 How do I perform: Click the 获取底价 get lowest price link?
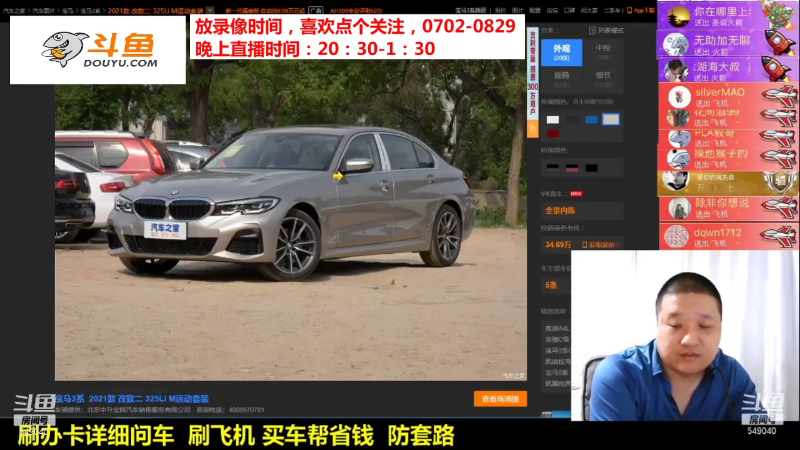tap(601, 245)
